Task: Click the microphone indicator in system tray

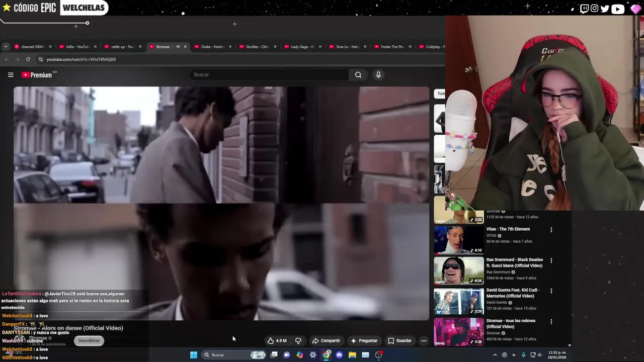Action: pyautogui.click(x=523, y=355)
